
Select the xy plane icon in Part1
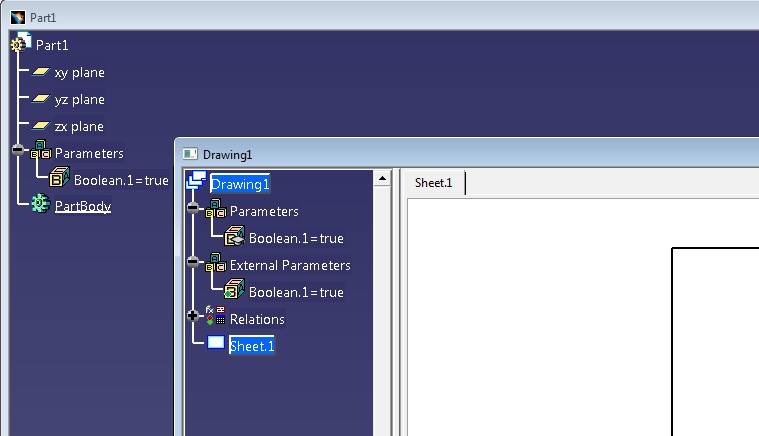click(x=41, y=72)
